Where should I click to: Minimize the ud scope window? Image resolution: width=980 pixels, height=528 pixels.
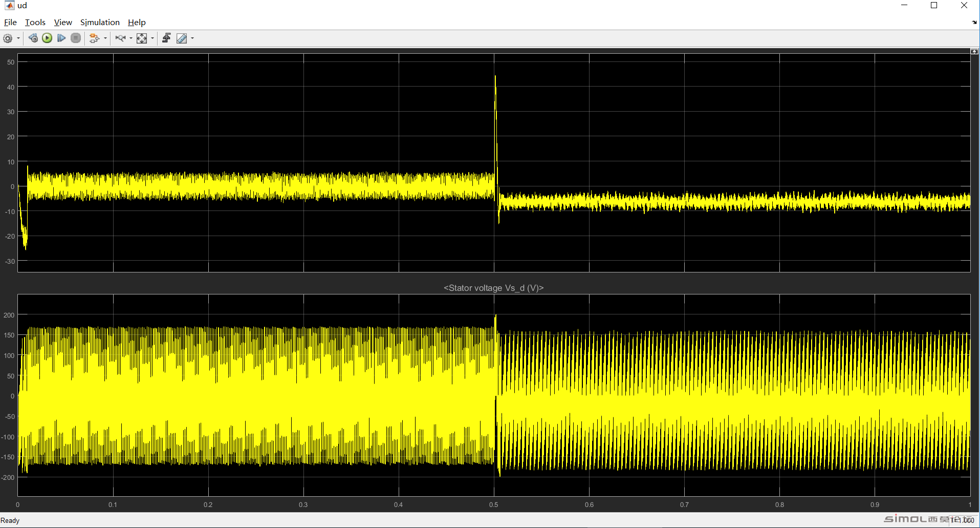click(x=904, y=5)
